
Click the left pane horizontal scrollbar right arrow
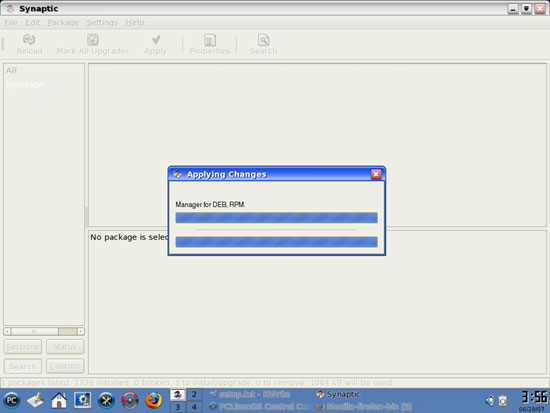pos(81,331)
